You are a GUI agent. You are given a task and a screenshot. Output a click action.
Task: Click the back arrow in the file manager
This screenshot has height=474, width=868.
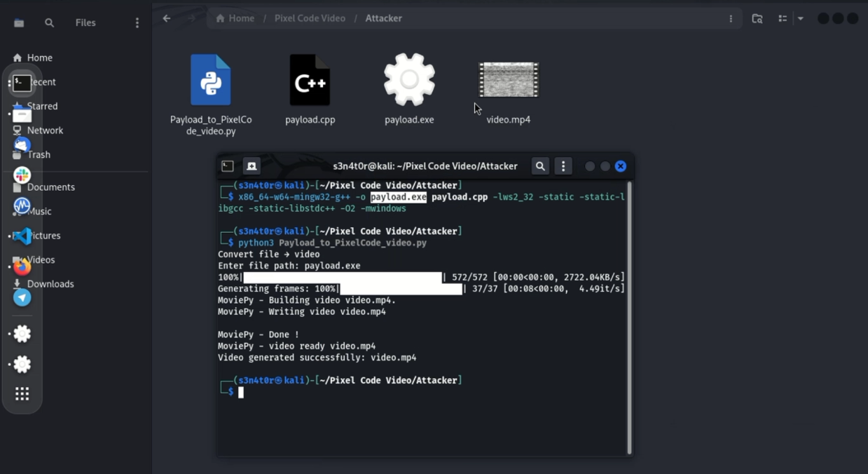tap(166, 18)
